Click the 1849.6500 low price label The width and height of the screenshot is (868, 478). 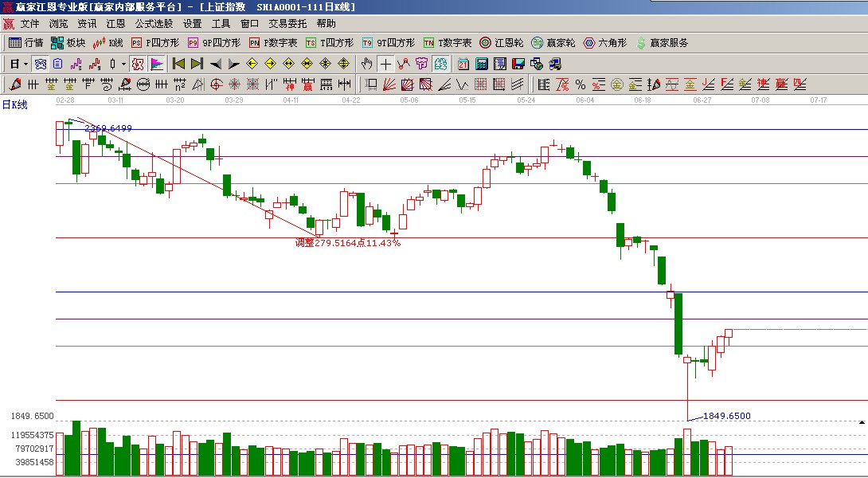(x=726, y=416)
